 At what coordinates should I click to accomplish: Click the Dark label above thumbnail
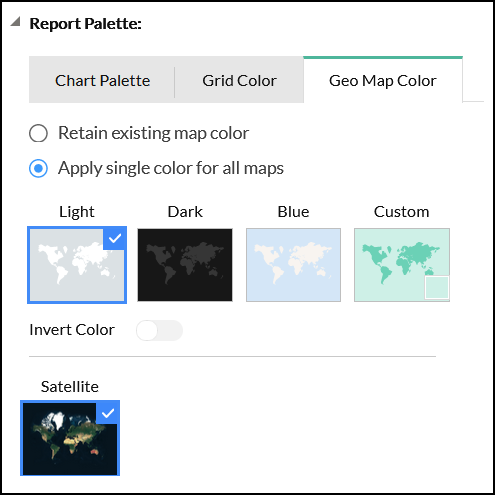(x=185, y=212)
